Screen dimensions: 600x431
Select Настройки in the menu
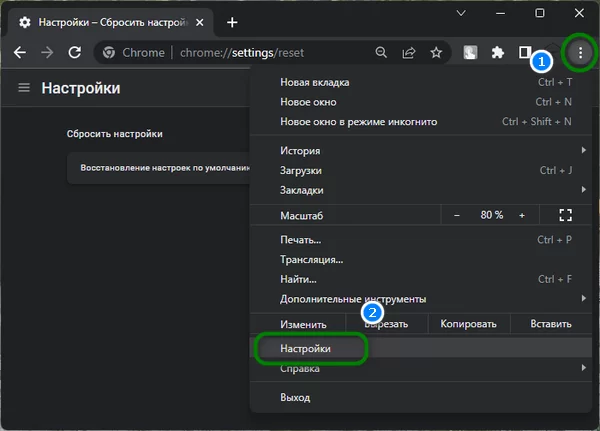click(306, 349)
